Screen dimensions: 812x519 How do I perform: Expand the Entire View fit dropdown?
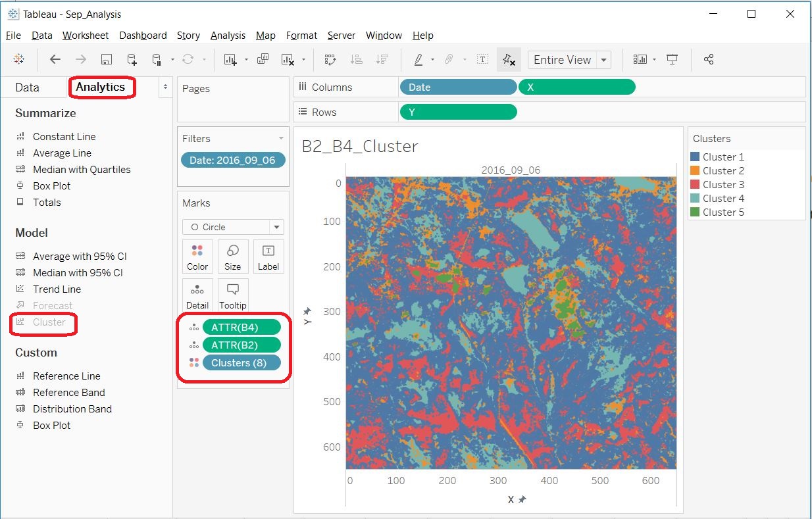(603, 60)
